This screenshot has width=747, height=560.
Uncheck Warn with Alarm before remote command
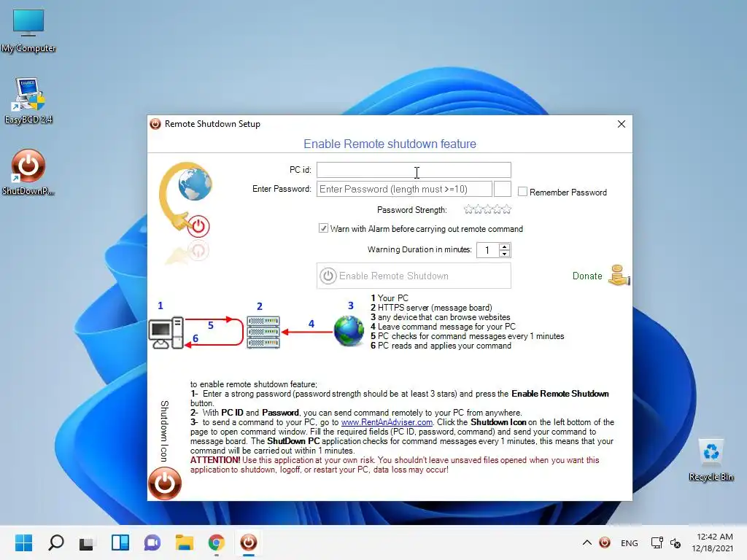pyautogui.click(x=323, y=228)
